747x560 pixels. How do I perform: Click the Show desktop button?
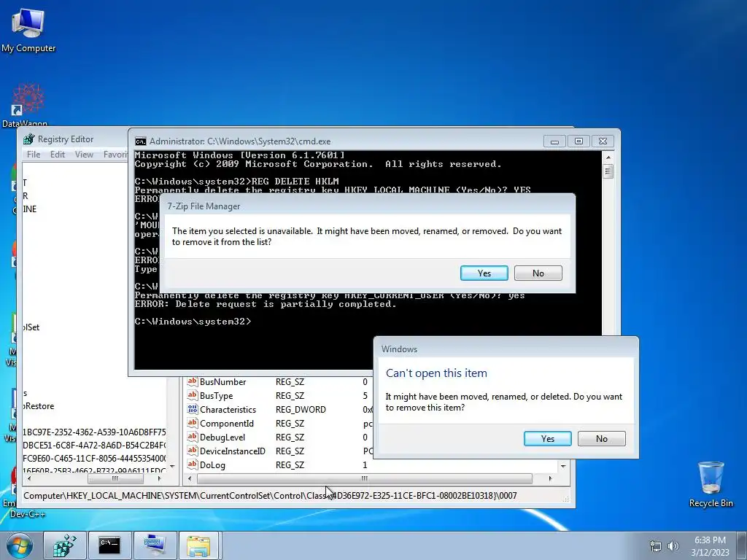[743, 545]
